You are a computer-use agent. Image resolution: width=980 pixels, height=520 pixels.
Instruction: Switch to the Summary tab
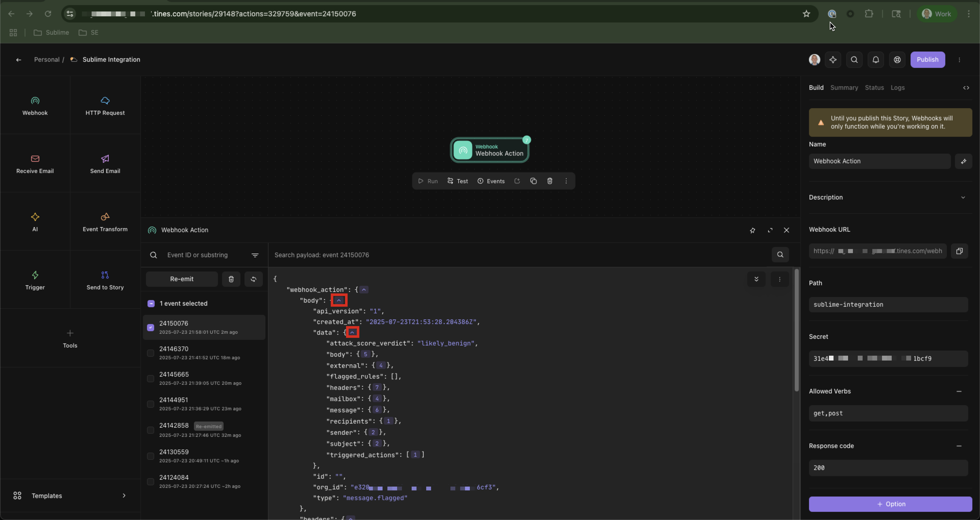coord(844,88)
